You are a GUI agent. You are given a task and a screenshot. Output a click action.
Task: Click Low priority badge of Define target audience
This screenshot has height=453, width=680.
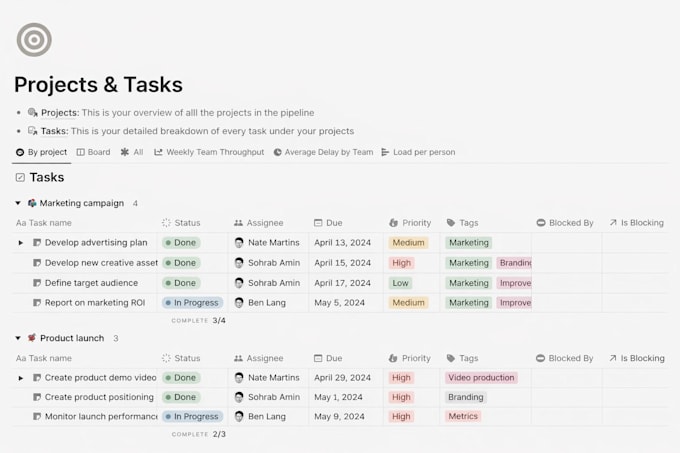point(400,283)
